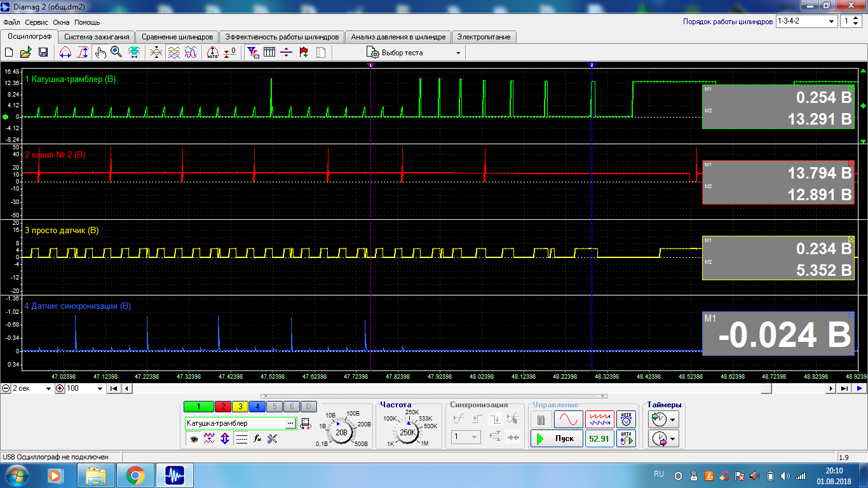Click the ellipsis button beside Катушка-трамблер field

[x=290, y=423]
